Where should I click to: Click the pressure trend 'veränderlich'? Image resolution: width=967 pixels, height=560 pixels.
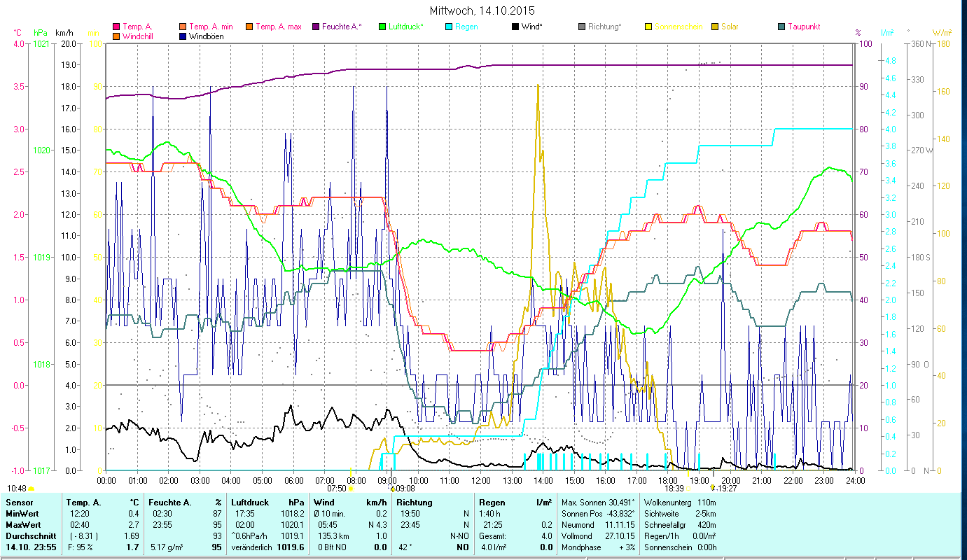(x=253, y=547)
